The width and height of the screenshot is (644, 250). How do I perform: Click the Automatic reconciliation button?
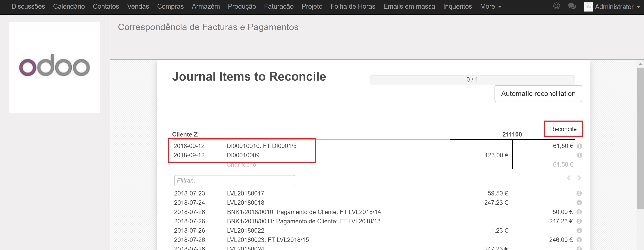tap(538, 93)
